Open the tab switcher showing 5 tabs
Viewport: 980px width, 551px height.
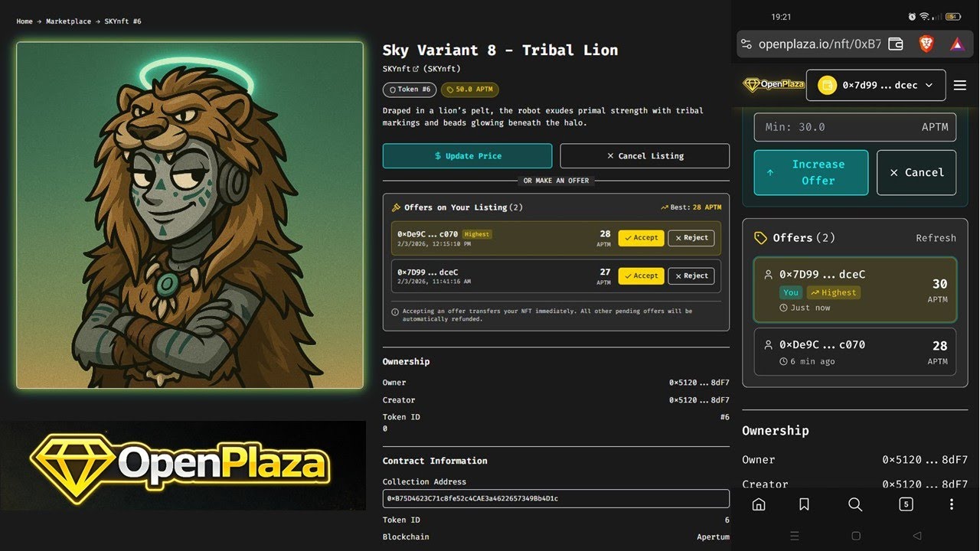click(906, 504)
